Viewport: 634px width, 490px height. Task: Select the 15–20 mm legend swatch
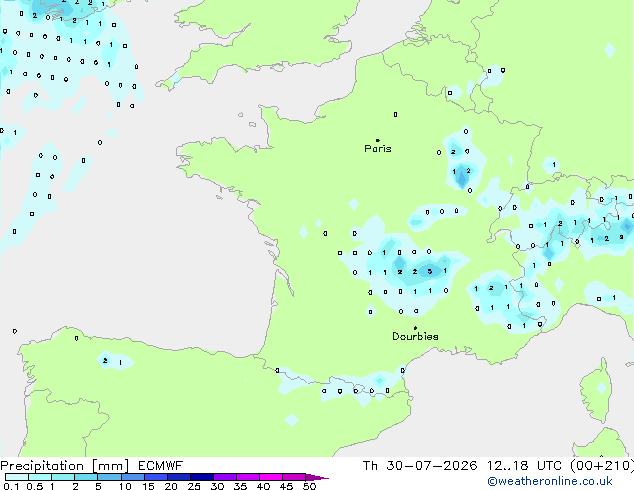tap(156, 477)
